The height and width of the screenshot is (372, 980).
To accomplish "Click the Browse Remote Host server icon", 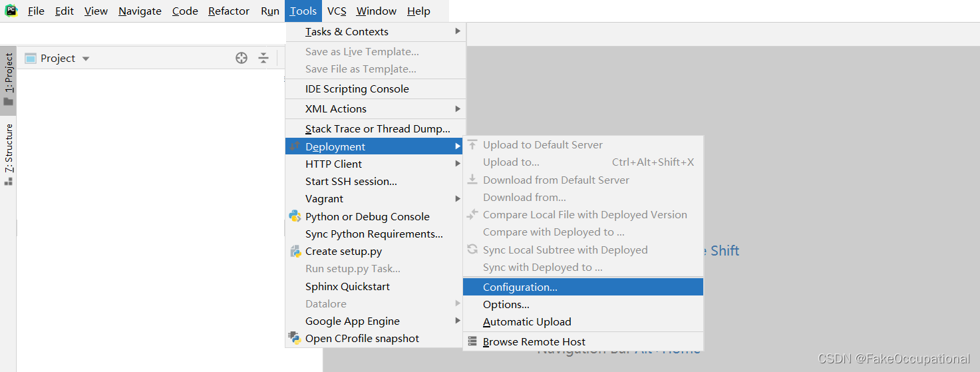I will pyautogui.click(x=472, y=341).
